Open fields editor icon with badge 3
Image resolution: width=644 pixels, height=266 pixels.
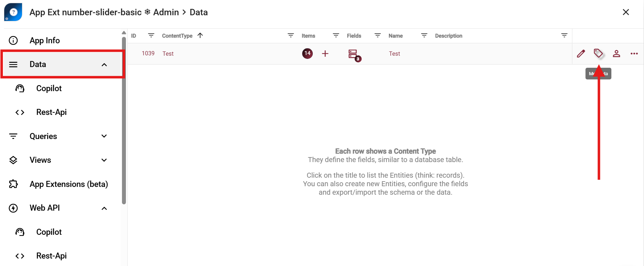point(354,55)
